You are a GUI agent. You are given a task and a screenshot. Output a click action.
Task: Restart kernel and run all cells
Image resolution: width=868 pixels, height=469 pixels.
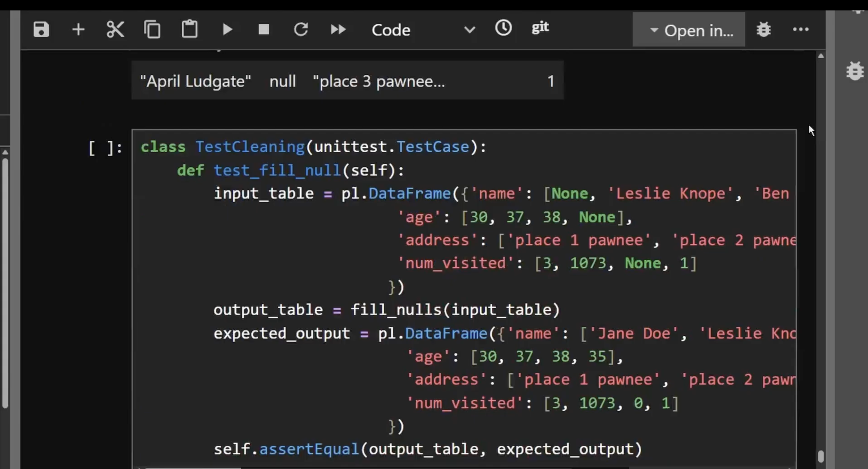pos(338,30)
